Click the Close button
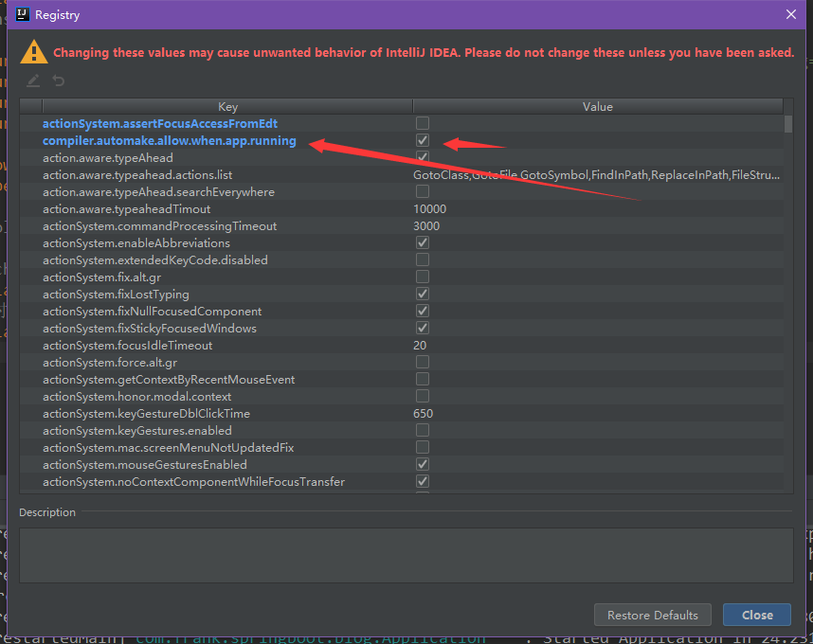The height and width of the screenshot is (644, 813). pyautogui.click(x=757, y=615)
